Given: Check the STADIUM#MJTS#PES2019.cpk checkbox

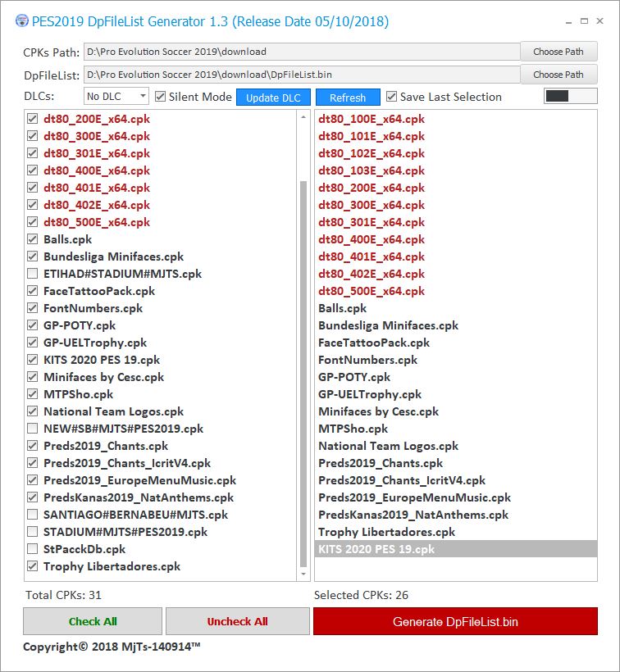Looking at the screenshot, I should point(33,531).
